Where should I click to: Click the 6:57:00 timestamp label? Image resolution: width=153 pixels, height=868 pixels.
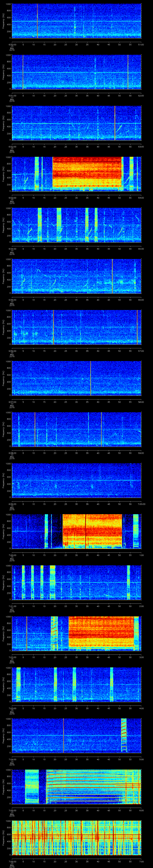[12, 402]
